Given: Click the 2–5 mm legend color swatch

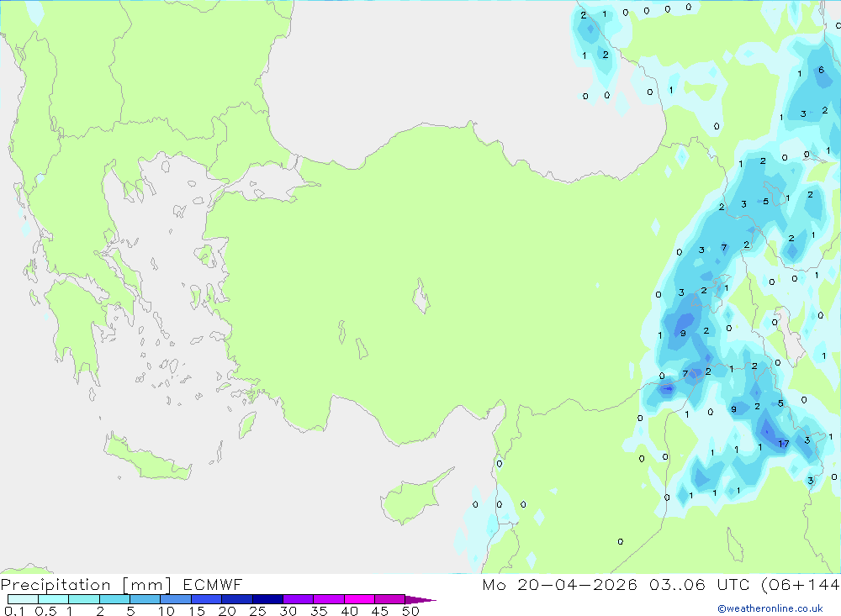Looking at the screenshot, I should (x=114, y=599).
